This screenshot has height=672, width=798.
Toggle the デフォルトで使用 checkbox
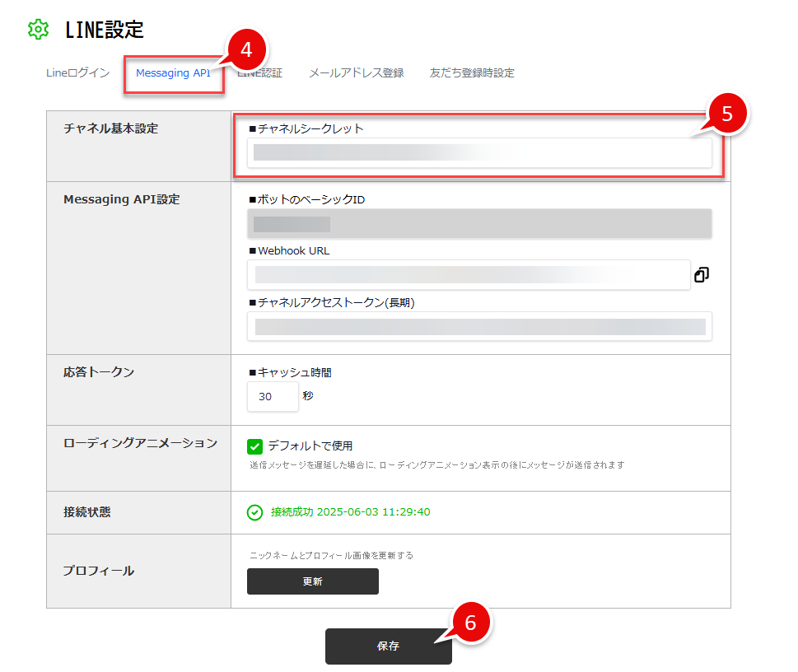[255, 446]
